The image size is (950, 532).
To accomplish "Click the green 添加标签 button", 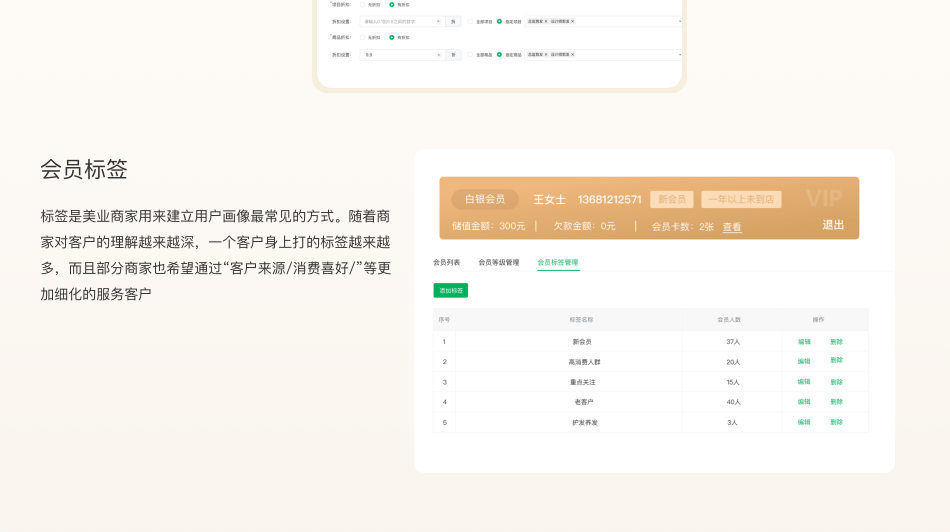I will coord(450,291).
